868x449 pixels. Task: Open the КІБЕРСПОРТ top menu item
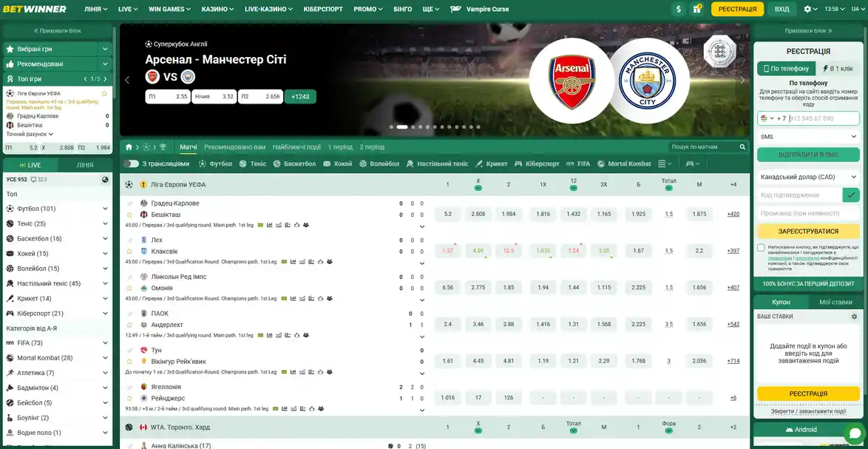pos(323,9)
